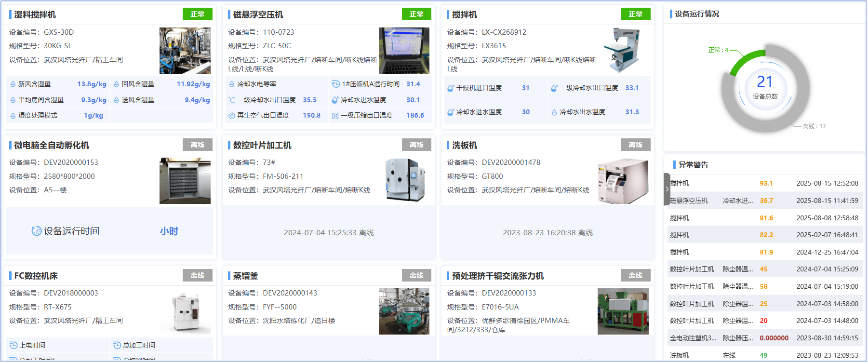Click the icon next to 一级压缩出口温度
868x363 pixels.
(x=335, y=116)
